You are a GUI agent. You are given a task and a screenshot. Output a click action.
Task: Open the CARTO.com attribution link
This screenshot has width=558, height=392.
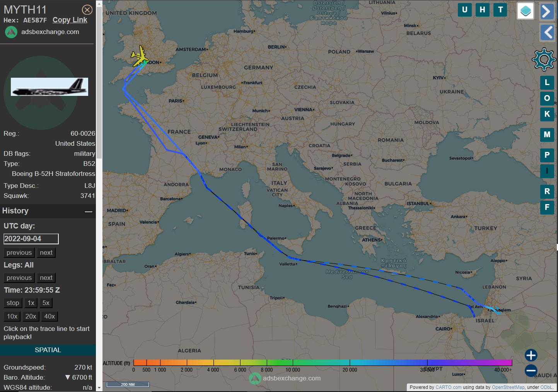click(448, 387)
